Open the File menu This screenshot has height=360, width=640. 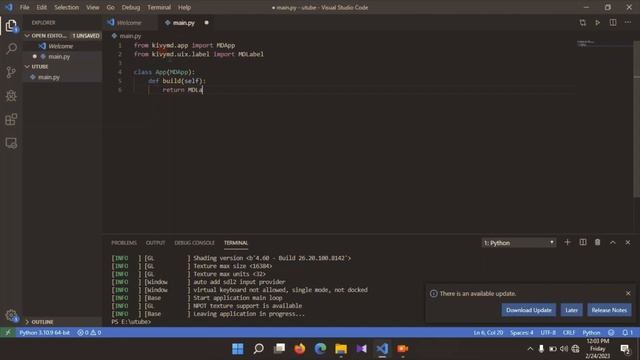(x=24, y=7)
